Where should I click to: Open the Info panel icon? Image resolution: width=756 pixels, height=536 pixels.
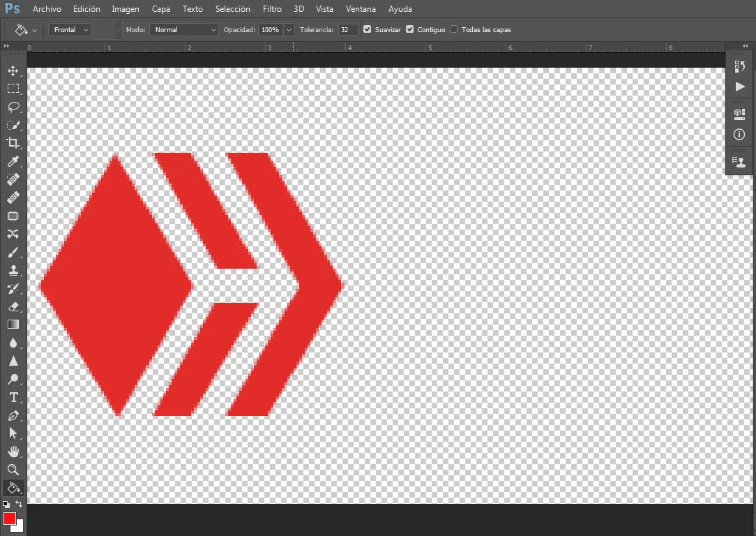[739, 135]
